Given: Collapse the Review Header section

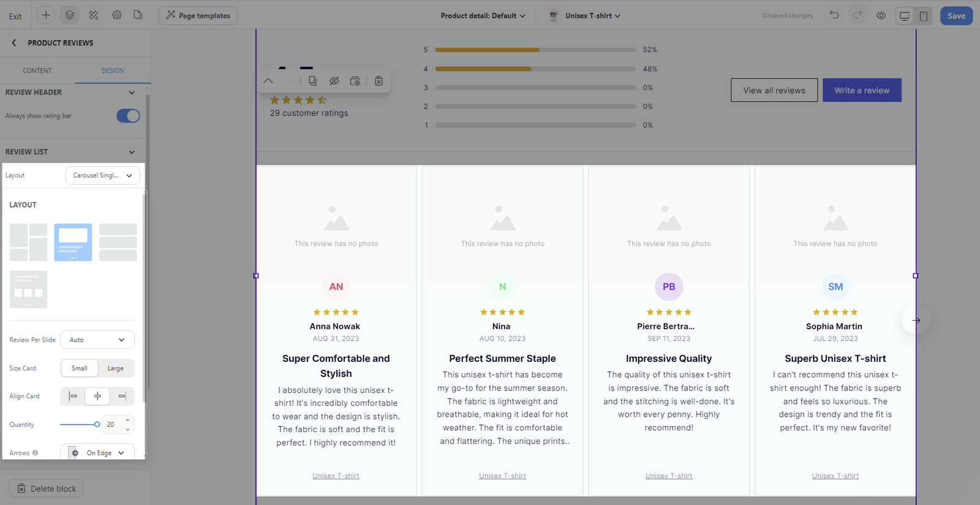Looking at the screenshot, I should (x=132, y=92).
